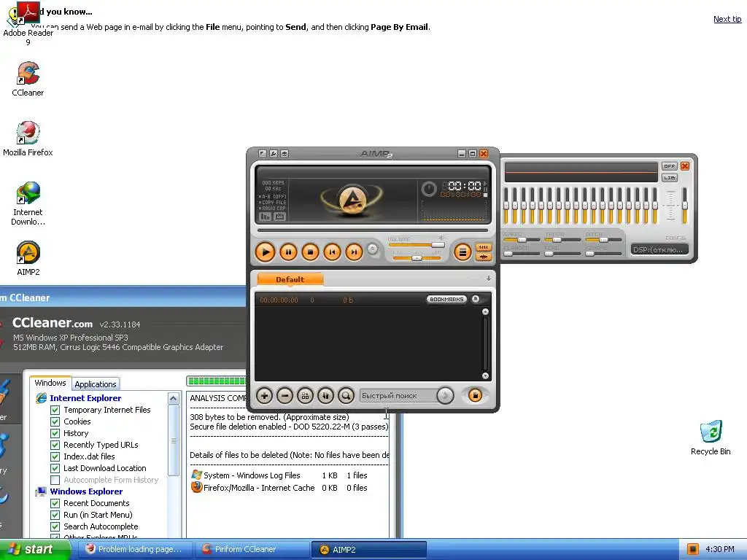
Task: Click the radio capture icon in AIMP display
Action: pyautogui.click(x=279, y=217)
